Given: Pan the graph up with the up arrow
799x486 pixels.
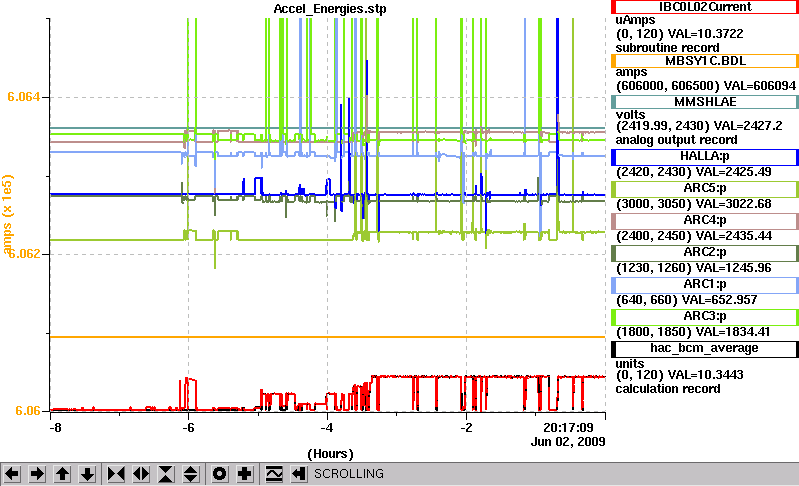Looking at the screenshot, I should [x=62, y=474].
